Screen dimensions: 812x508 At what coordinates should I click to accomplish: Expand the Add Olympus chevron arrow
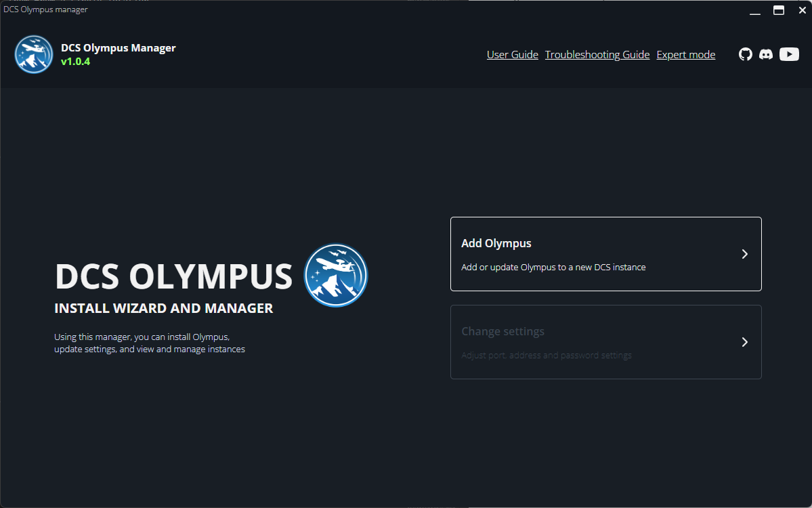[744, 254]
